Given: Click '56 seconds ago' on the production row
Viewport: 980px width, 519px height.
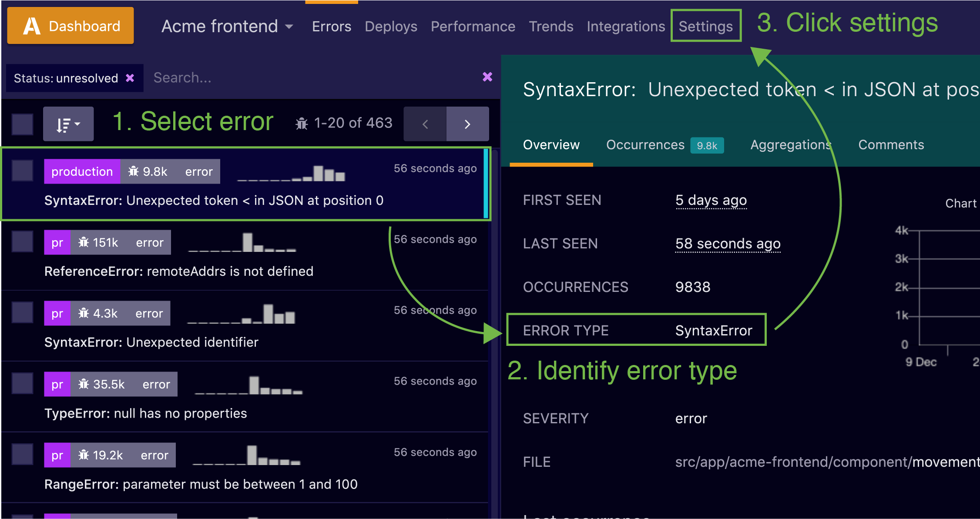Looking at the screenshot, I should 435,168.
